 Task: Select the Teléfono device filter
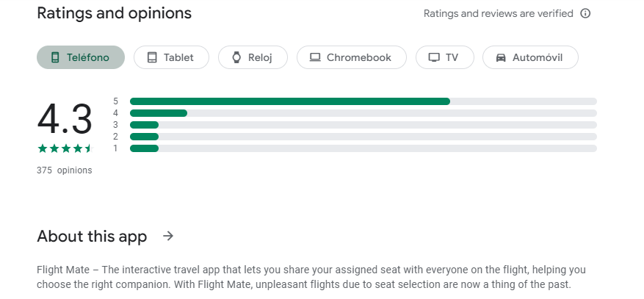click(x=81, y=57)
